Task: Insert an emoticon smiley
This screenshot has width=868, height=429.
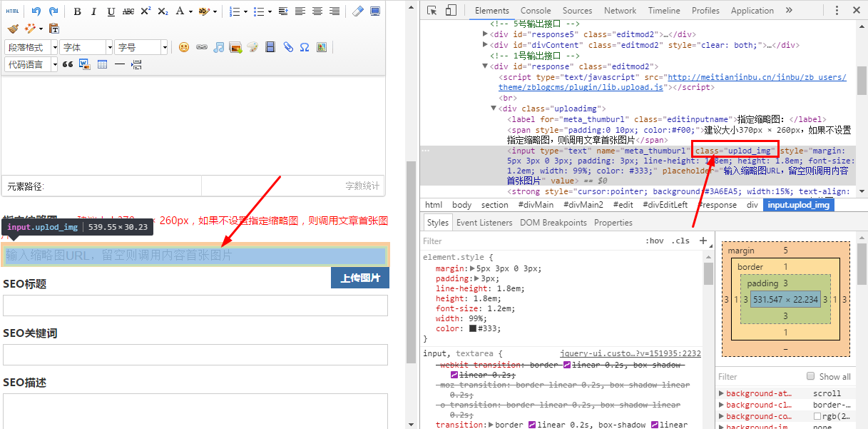Action: click(x=184, y=47)
